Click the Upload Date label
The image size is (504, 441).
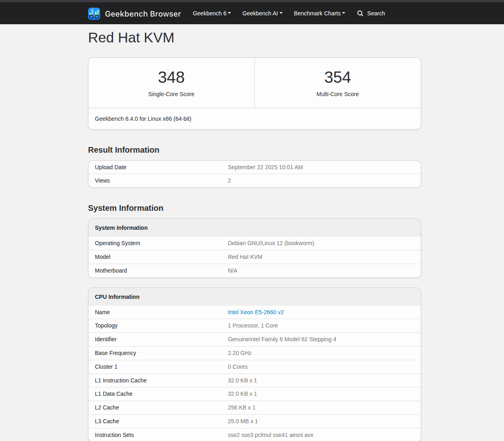coord(111,167)
